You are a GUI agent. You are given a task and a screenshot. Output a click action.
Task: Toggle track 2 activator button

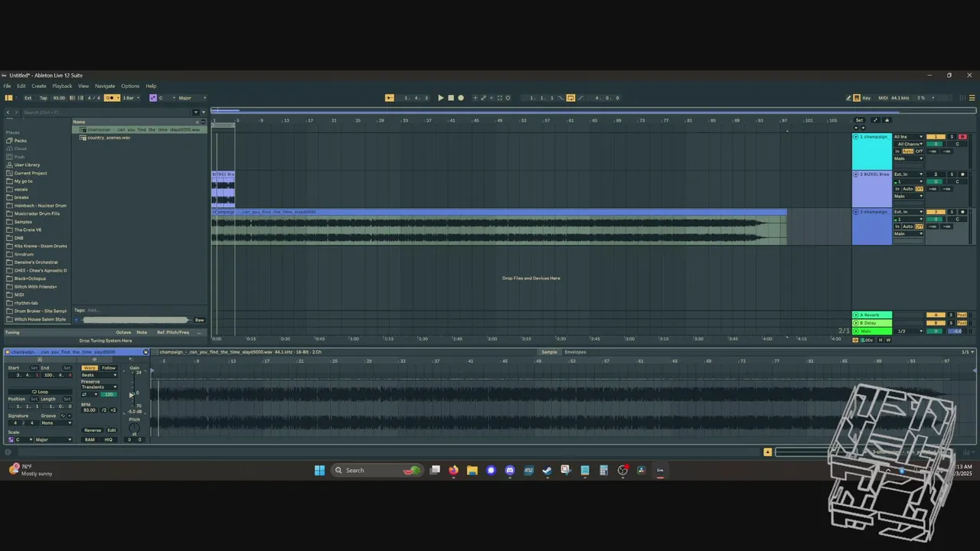tap(936, 174)
